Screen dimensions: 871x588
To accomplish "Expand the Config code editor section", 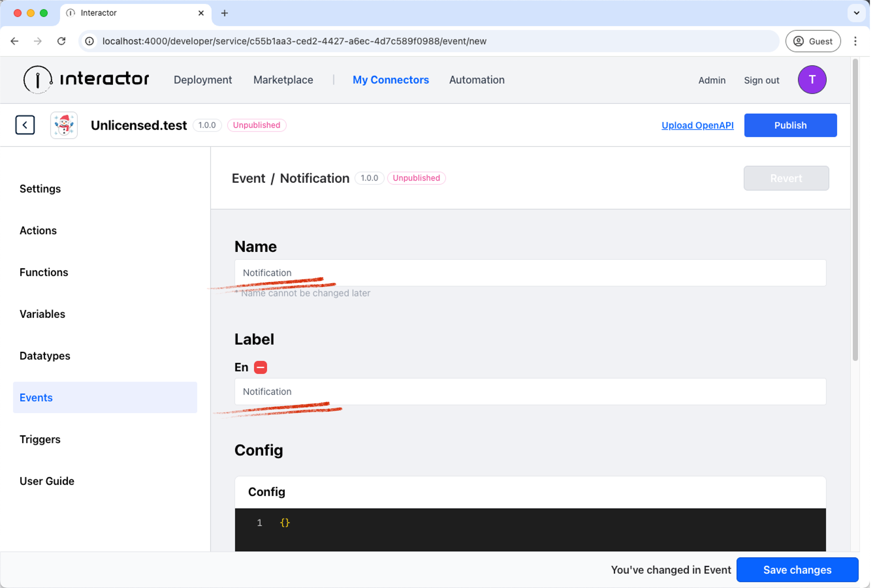I will pyautogui.click(x=266, y=491).
